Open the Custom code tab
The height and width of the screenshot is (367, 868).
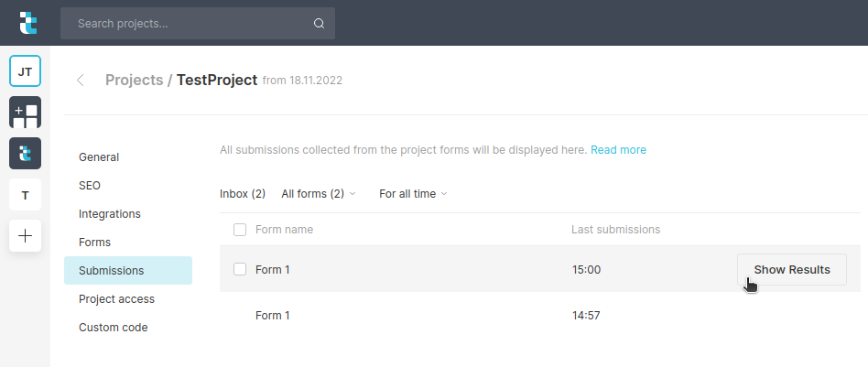click(x=113, y=328)
